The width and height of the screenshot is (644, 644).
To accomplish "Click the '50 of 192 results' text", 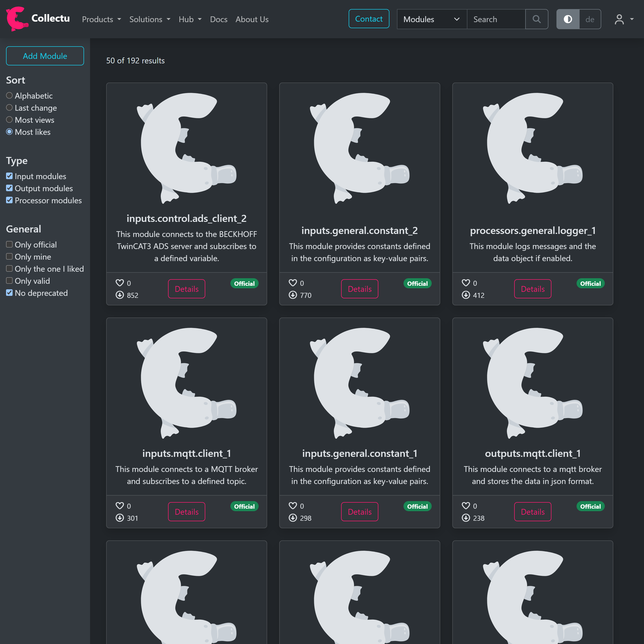I will pos(135,61).
